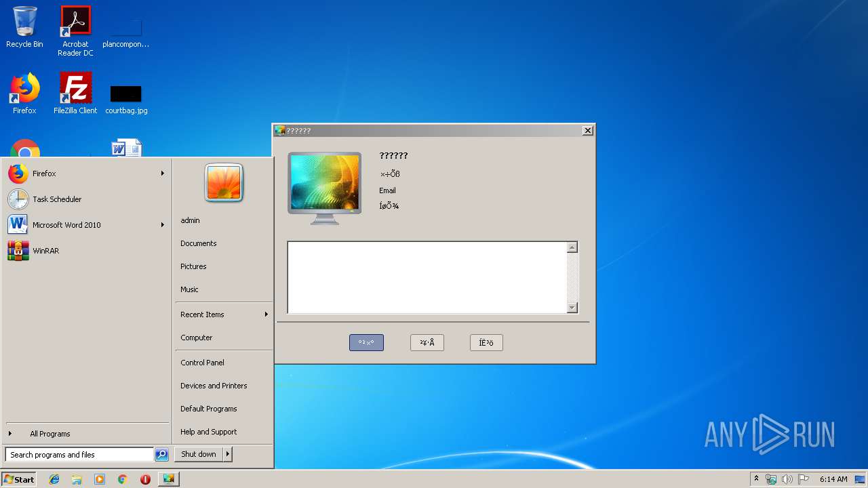Click the highlighted first dialog button
The height and width of the screenshot is (488, 868).
pyautogui.click(x=366, y=343)
